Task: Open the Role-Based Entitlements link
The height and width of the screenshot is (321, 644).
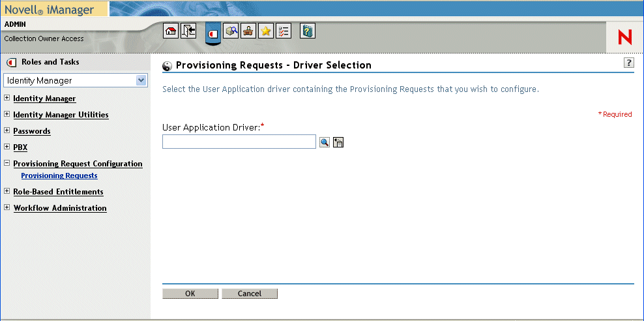Action: pyautogui.click(x=58, y=192)
